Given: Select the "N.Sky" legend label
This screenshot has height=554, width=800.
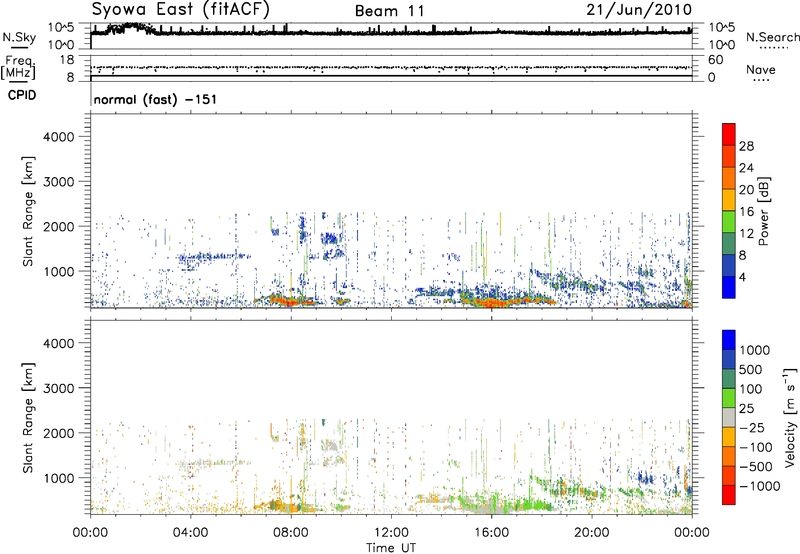Looking at the screenshot, I should point(19,37).
